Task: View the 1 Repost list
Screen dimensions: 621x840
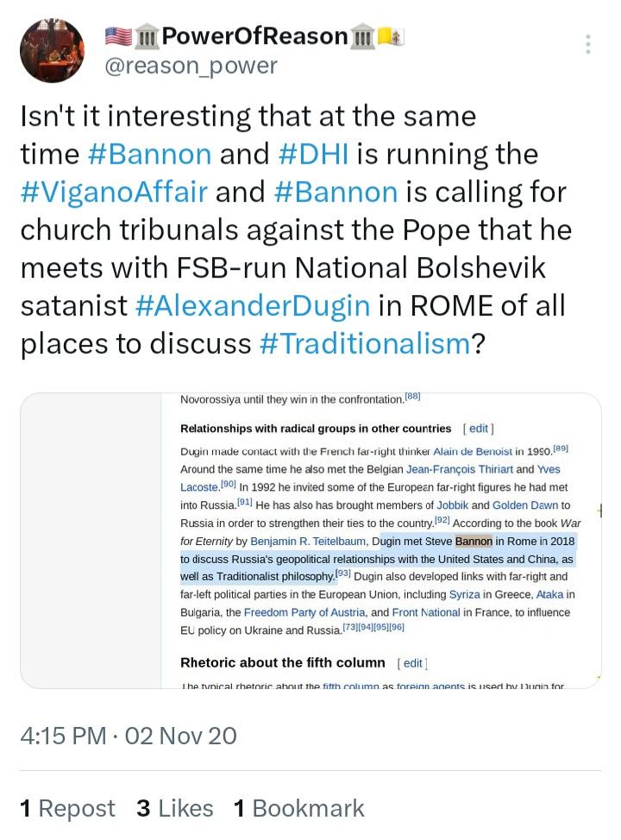Action: tap(67, 808)
